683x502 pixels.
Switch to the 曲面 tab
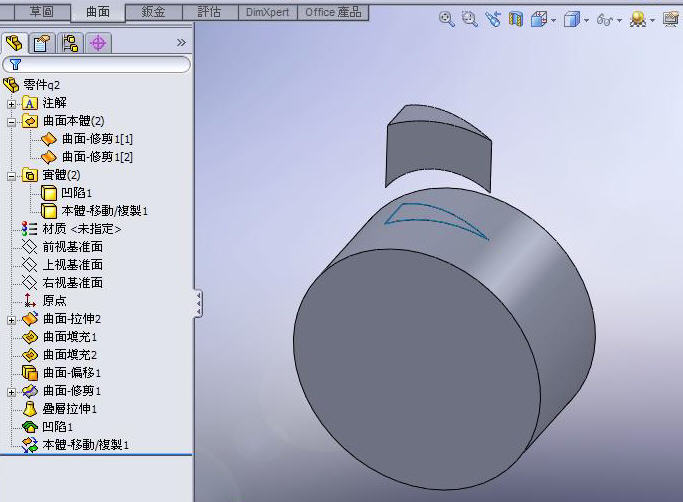[98, 12]
